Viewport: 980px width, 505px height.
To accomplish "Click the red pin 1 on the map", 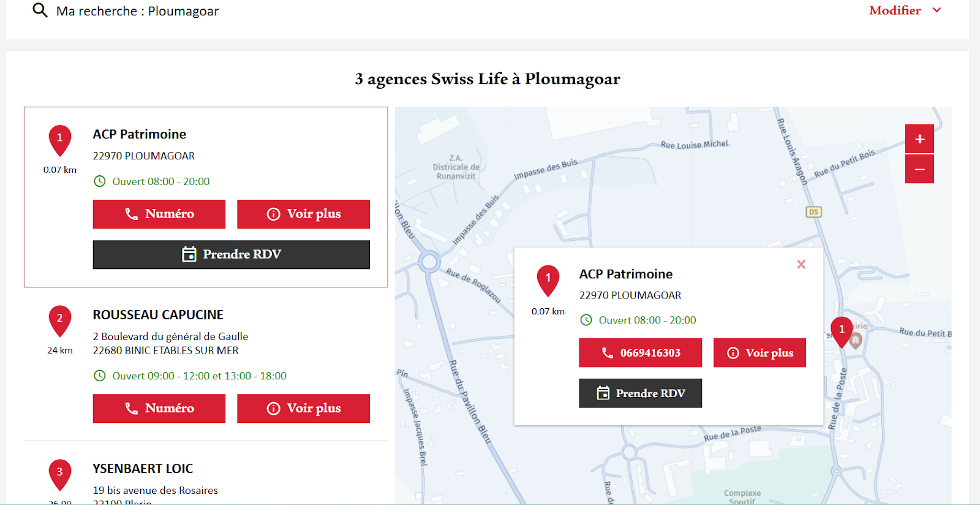I will (842, 332).
